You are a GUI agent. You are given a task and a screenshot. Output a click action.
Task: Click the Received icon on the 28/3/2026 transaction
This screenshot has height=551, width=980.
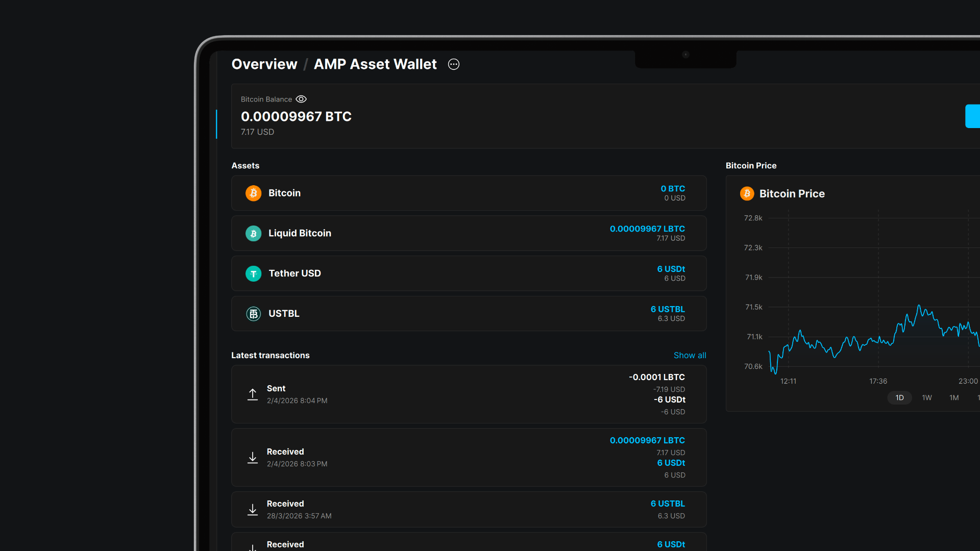[253, 510]
